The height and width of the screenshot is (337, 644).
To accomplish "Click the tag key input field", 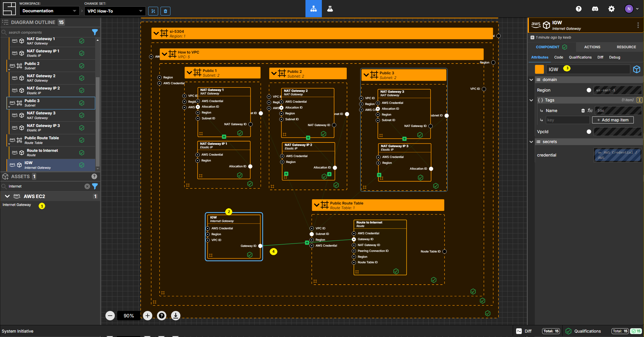I will (x=568, y=120).
